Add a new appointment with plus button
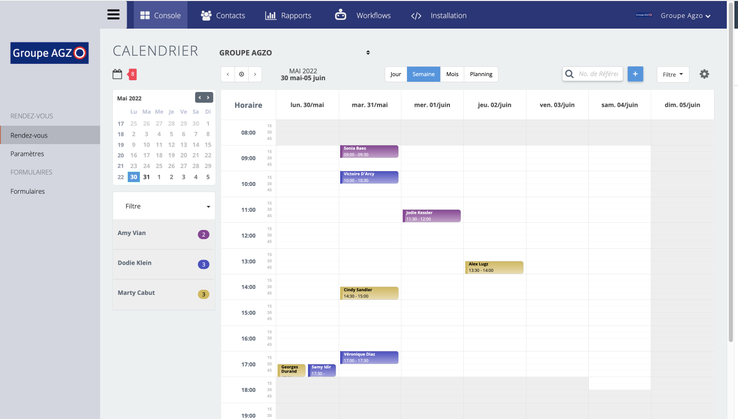This screenshot has width=738, height=419. pos(635,74)
